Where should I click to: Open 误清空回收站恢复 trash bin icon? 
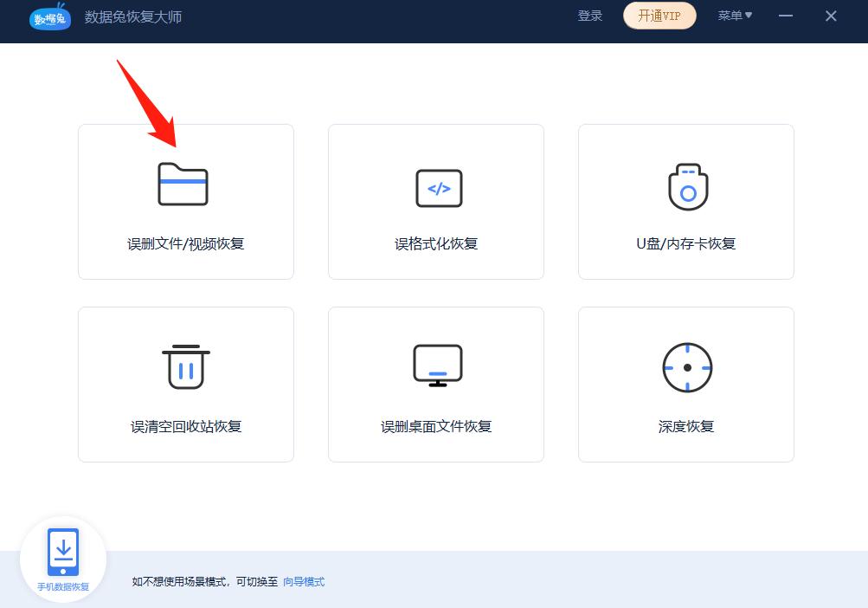coord(185,367)
